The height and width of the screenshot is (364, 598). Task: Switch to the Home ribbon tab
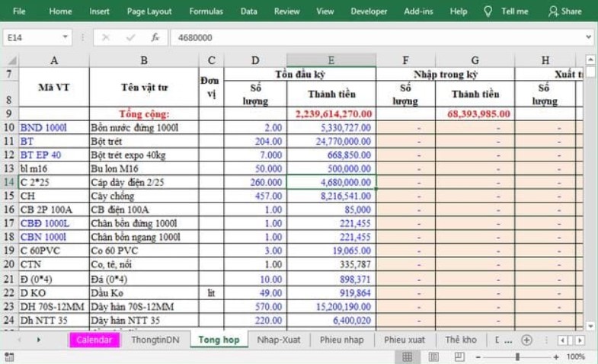[60, 11]
